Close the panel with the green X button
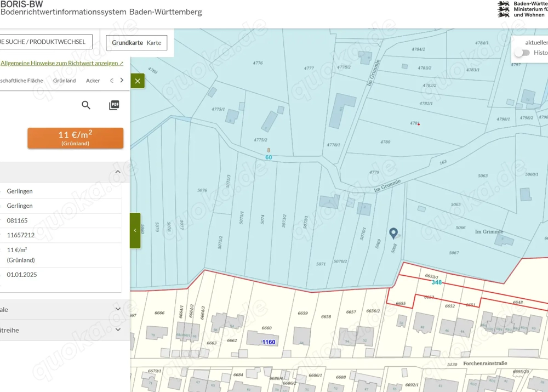Screen dimensions: 548x392 tap(138, 81)
